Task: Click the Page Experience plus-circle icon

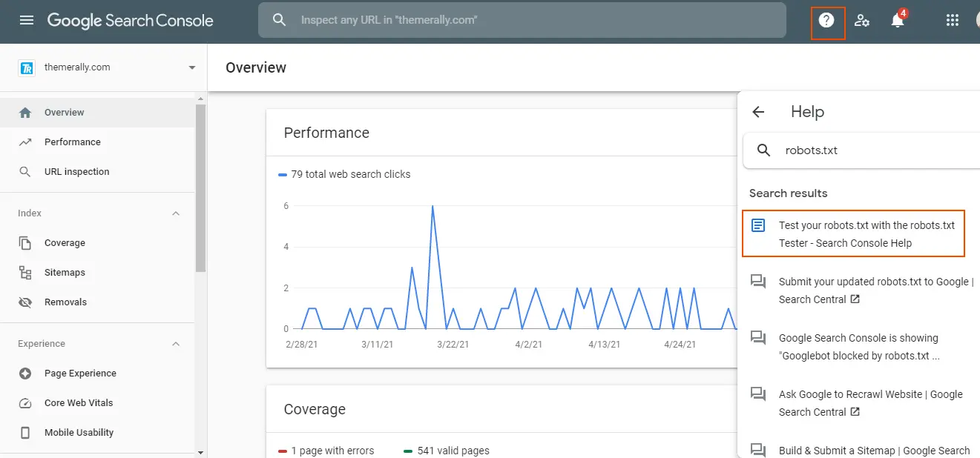Action: pyautogui.click(x=25, y=374)
